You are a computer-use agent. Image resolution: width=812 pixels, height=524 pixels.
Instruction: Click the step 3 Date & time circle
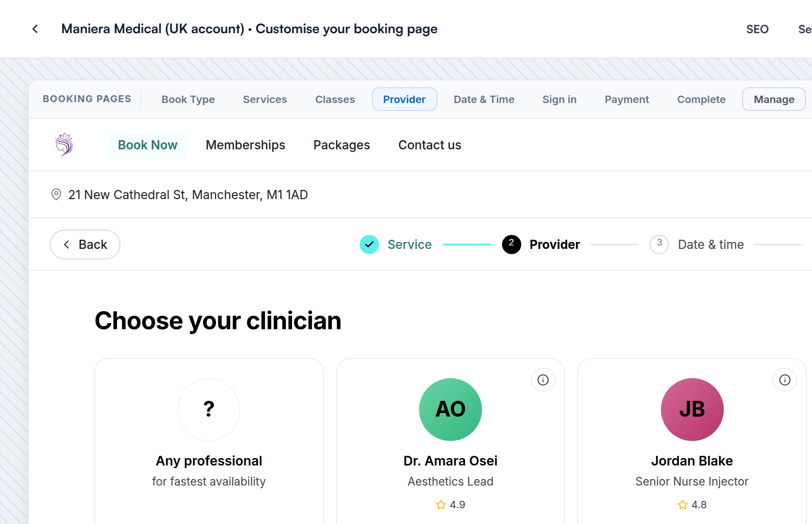click(659, 245)
